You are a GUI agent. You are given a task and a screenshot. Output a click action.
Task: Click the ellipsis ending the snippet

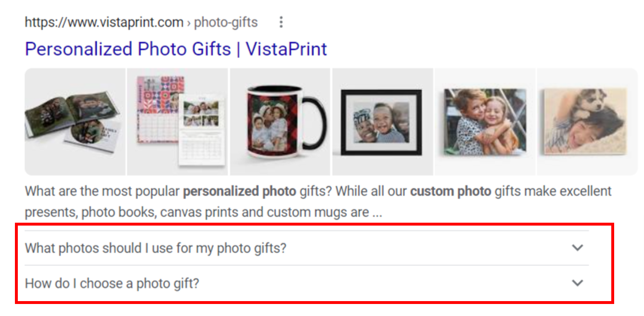377,212
